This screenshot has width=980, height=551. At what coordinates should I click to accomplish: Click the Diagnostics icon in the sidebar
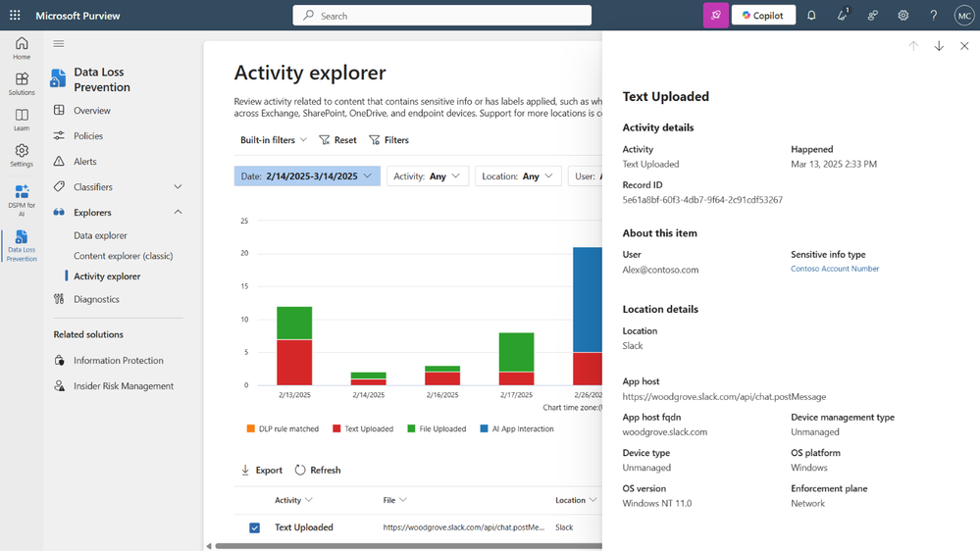(59, 299)
